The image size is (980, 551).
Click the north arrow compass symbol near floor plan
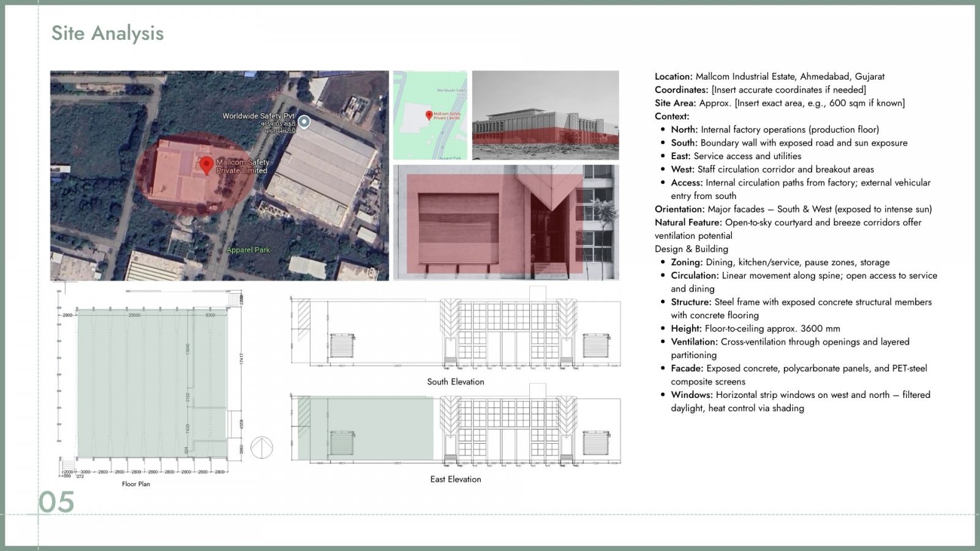262,447
